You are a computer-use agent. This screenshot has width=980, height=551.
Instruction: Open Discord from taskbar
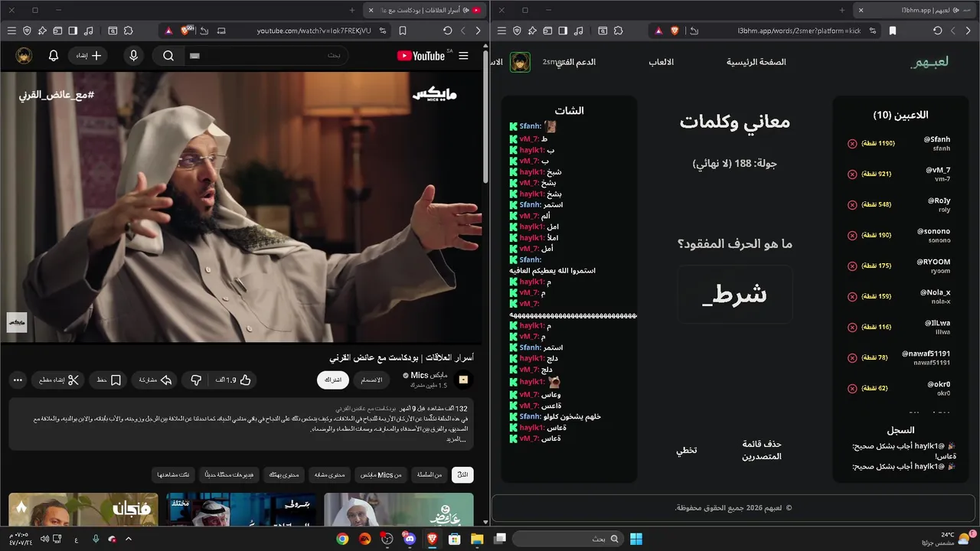point(408,539)
